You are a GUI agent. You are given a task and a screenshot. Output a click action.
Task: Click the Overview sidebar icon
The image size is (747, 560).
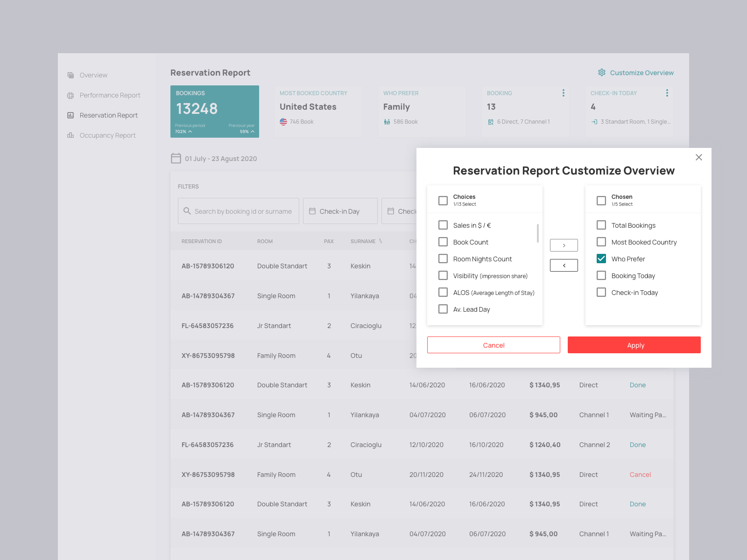coord(70,75)
